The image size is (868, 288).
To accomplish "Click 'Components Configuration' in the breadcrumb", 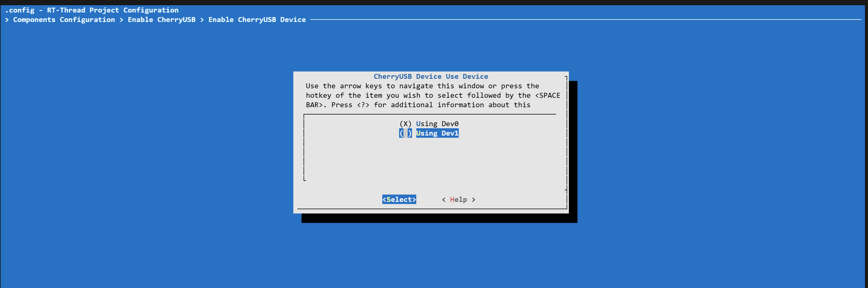I will pyautogui.click(x=64, y=20).
